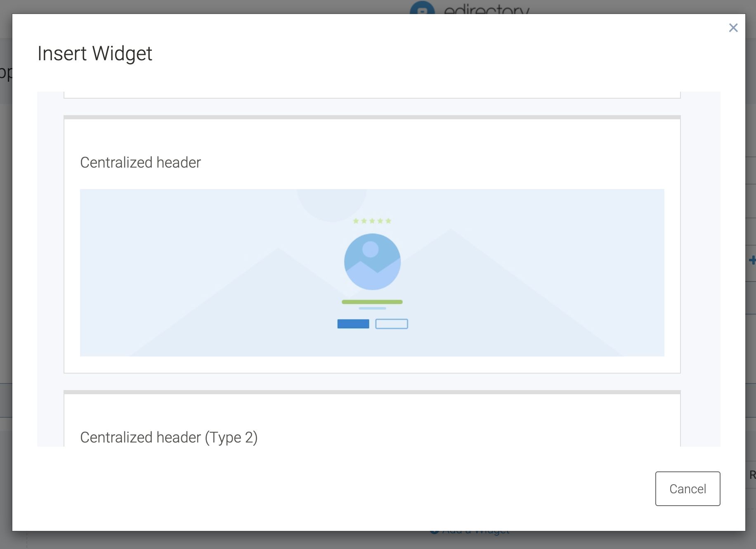Select the Centralized header widget title
The width and height of the screenshot is (756, 549).
pyautogui.click(x=140, y=163)
